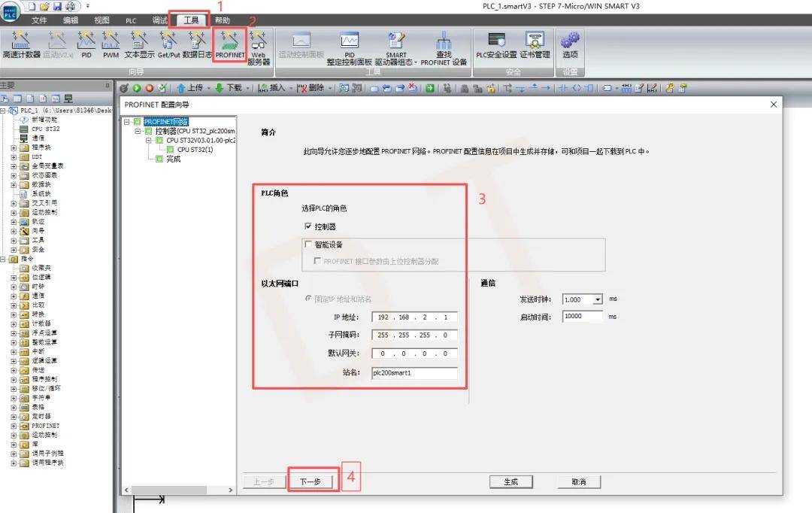Open PLC security settings (PLC安全设置)
The image size is (812, 513).
pos(496,45)
